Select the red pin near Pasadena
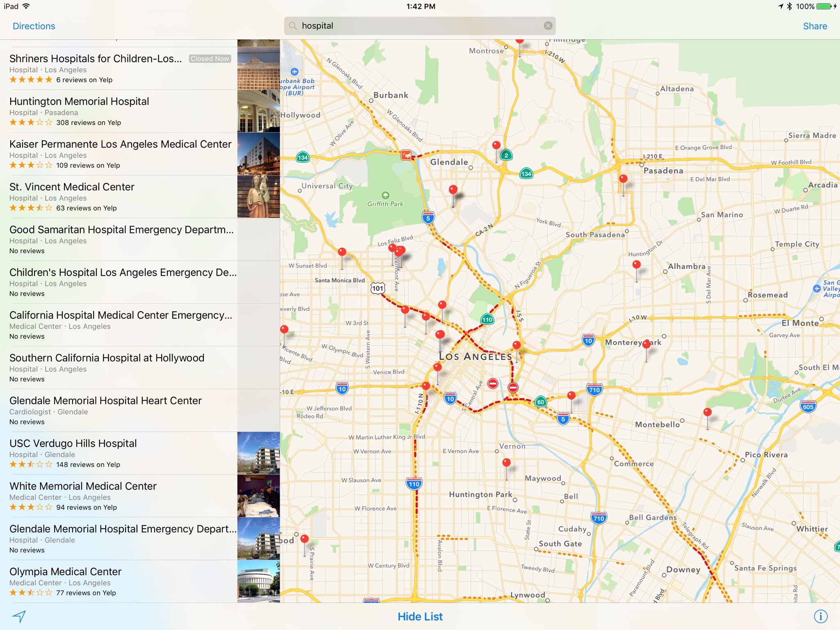Image resolution: width=840 pixels, height=630 pixels. coord(623,179)
